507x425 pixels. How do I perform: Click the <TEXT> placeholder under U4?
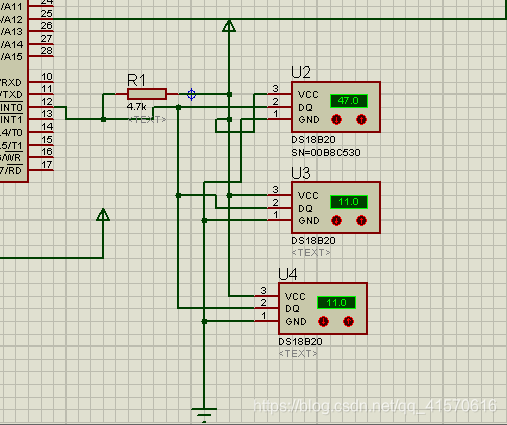pyautogui.click(x=298, y=354)
